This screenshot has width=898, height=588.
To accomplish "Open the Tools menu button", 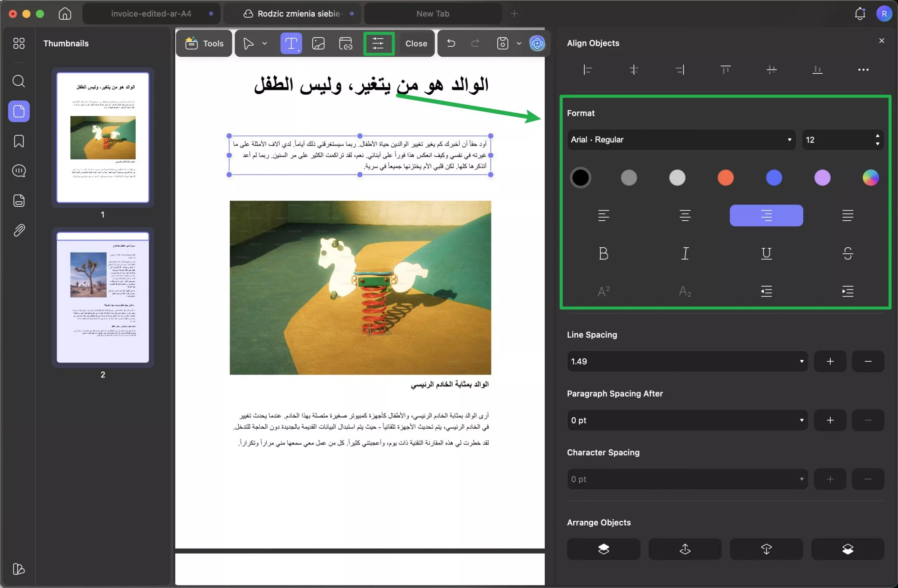I will coord(203,44).
